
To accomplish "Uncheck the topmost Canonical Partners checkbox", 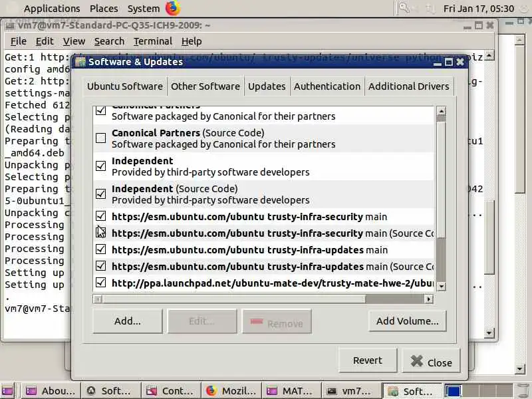I will (101, 110).
